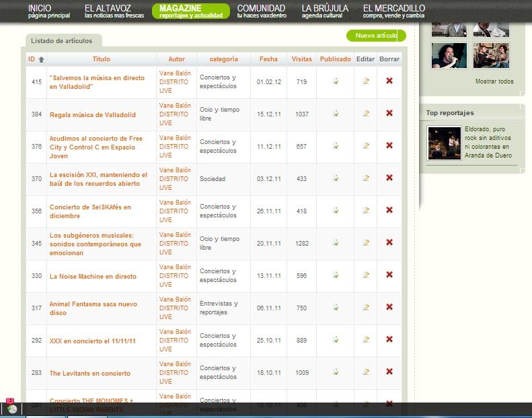The height and width of the screenshot is (418, 532).
Task: Sort table by Visitas column
Action: (x=301, y=59)
